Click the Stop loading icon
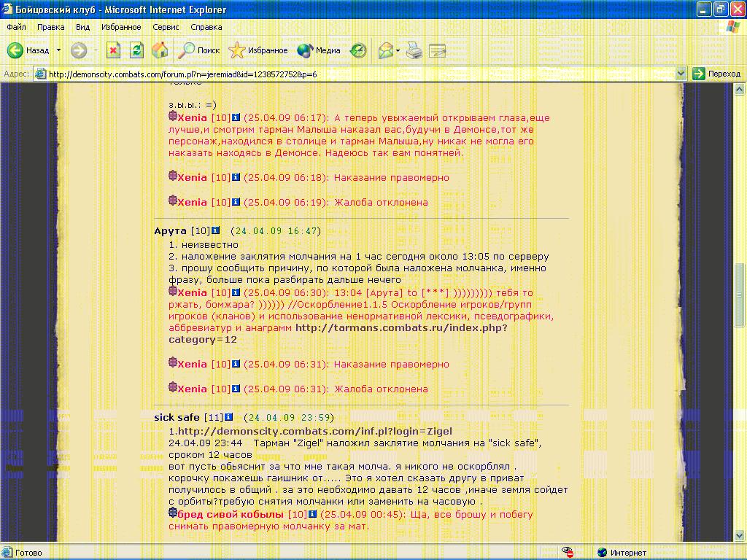The width and height of the screenshot is (747, 560). click(x=113, y=50)
